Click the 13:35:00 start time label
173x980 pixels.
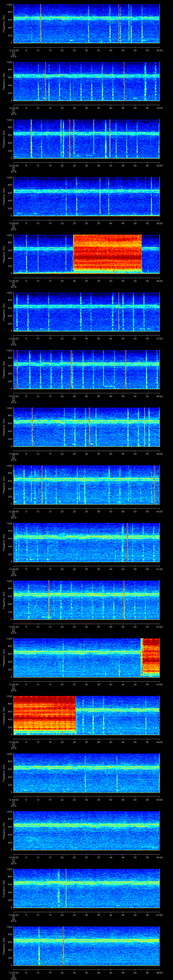pyautogui.click(x=13, y=281)
